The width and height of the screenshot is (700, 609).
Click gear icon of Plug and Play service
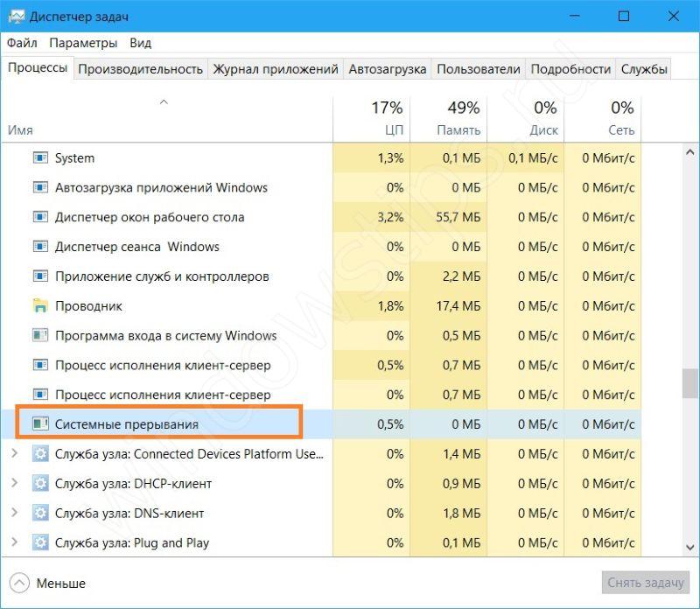click(x=40, y=542)
